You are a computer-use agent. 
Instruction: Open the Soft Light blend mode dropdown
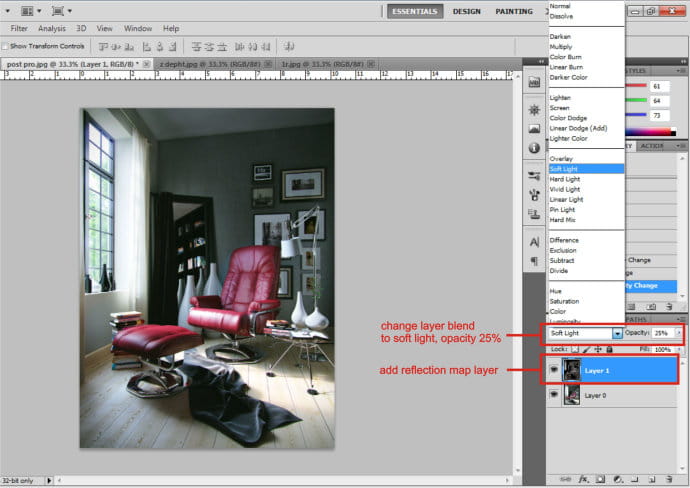click(585, 333)
